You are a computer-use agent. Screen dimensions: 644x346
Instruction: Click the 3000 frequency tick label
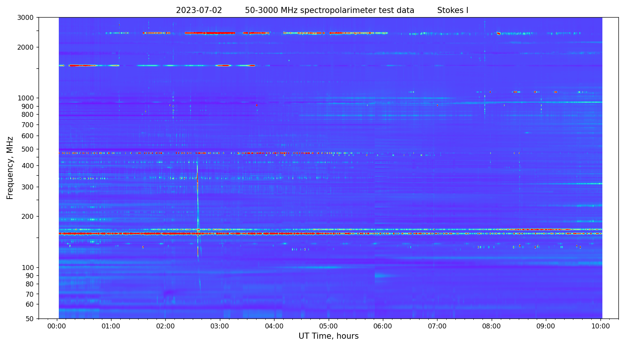coord(27,18)
